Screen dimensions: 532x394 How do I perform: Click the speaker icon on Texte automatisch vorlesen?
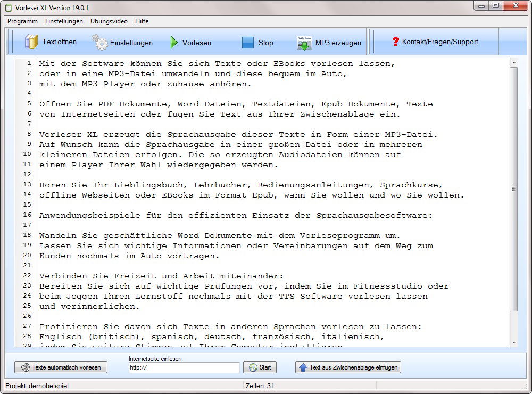[x=26, y=367]
